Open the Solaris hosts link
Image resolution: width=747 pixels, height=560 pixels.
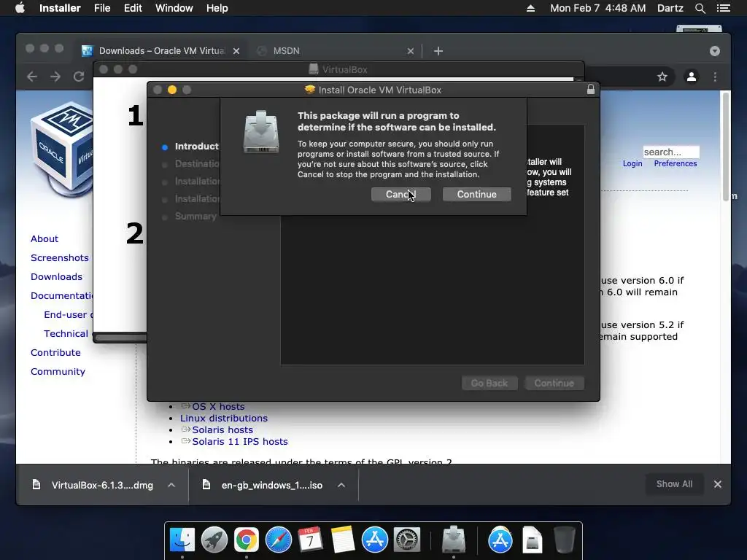(x=222, y=430)
